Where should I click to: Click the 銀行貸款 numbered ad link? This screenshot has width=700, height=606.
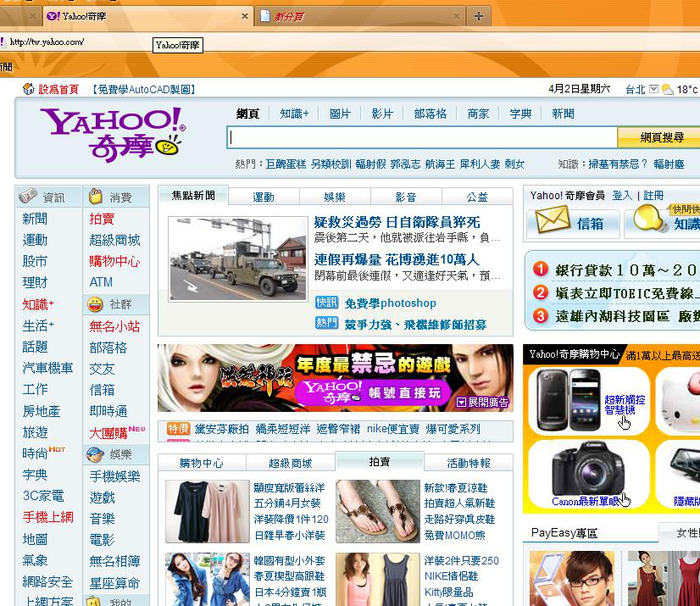point(625,270)
